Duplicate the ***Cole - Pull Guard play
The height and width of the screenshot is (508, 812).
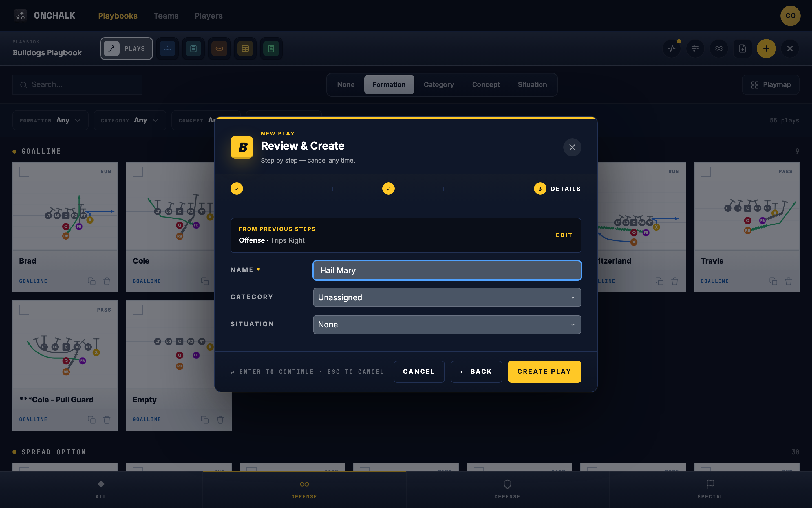(x=92, y=420)
